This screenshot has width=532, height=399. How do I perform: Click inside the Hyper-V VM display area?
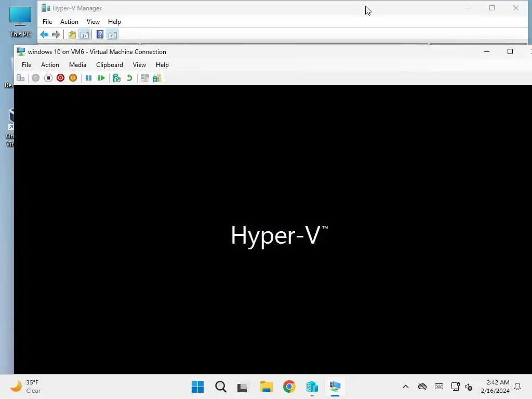coord(273,230)
